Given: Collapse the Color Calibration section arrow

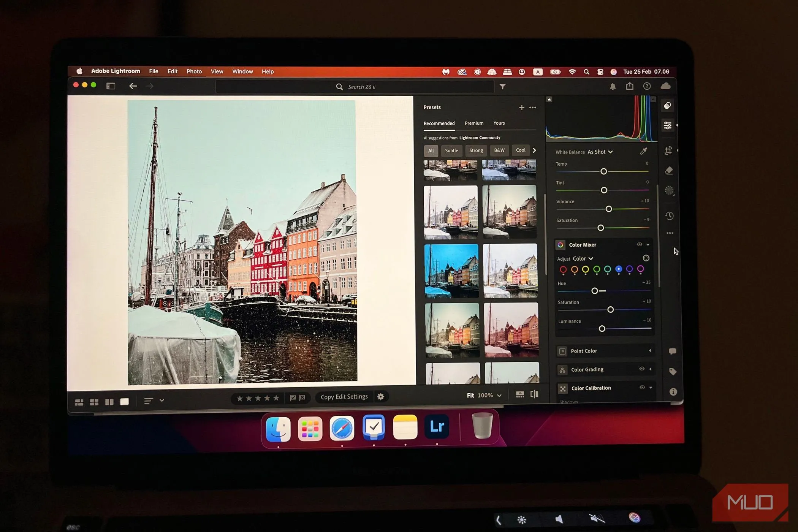Looking at the screenshot, I should (x=651, y=388).
